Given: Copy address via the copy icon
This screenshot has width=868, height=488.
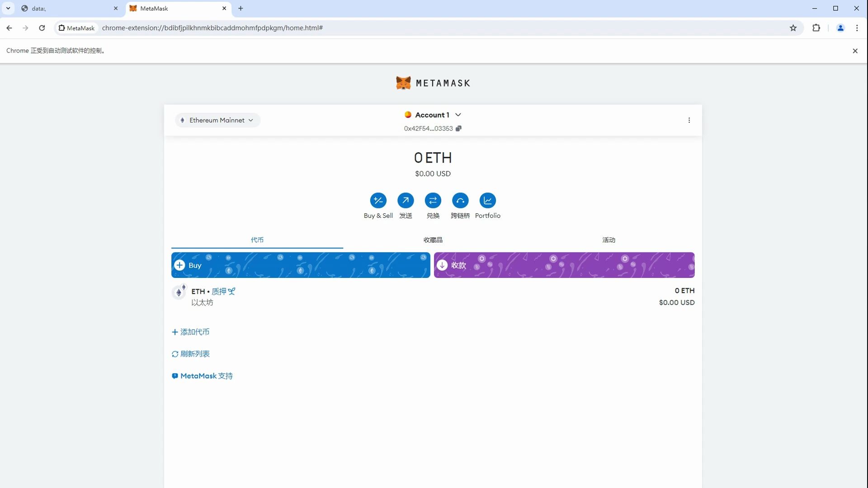Looking at the screenshot, I should click(458, 128).
